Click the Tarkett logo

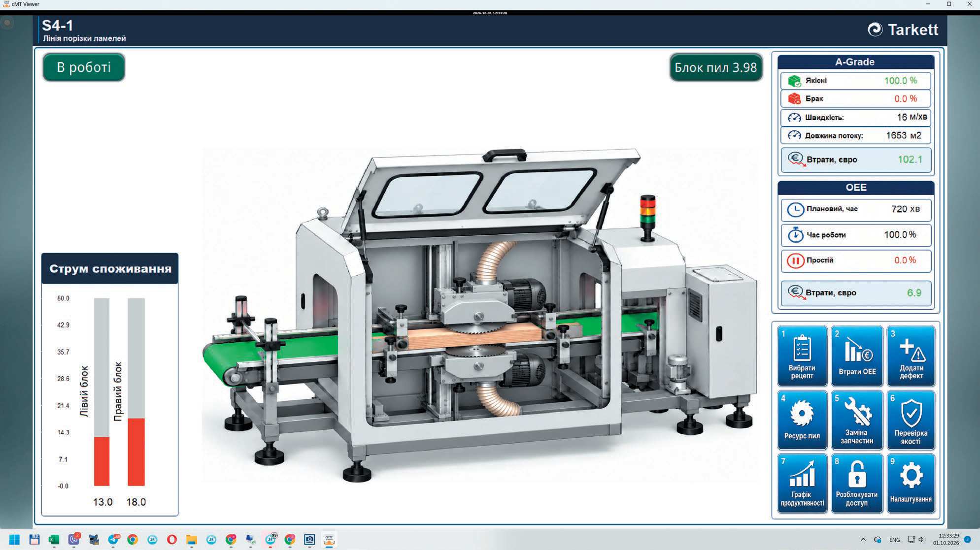coord(903,30)
